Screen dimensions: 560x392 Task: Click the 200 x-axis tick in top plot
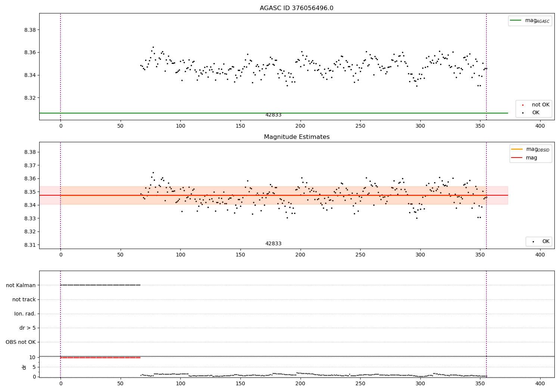point(300,126)
